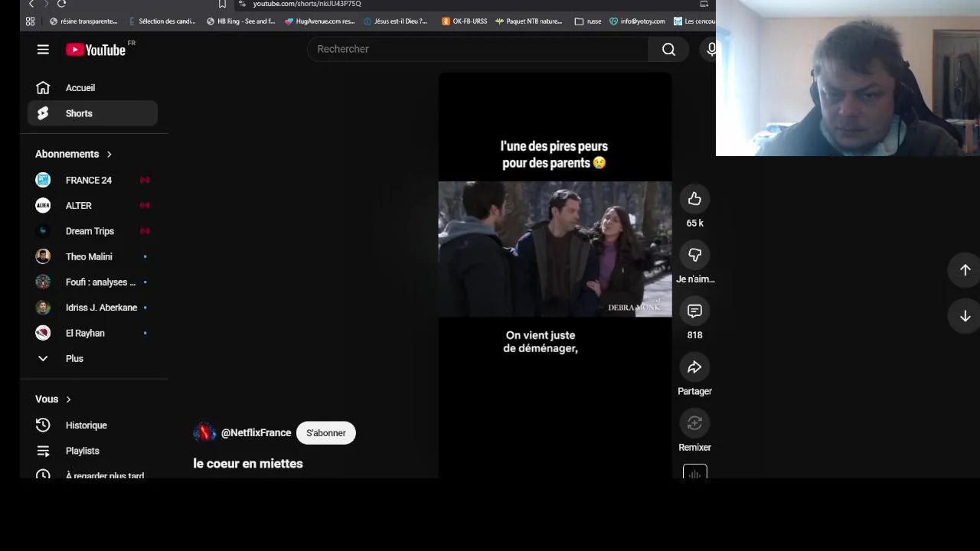
Task: Click the Partager share arrow icon
Action: point(694,367)
